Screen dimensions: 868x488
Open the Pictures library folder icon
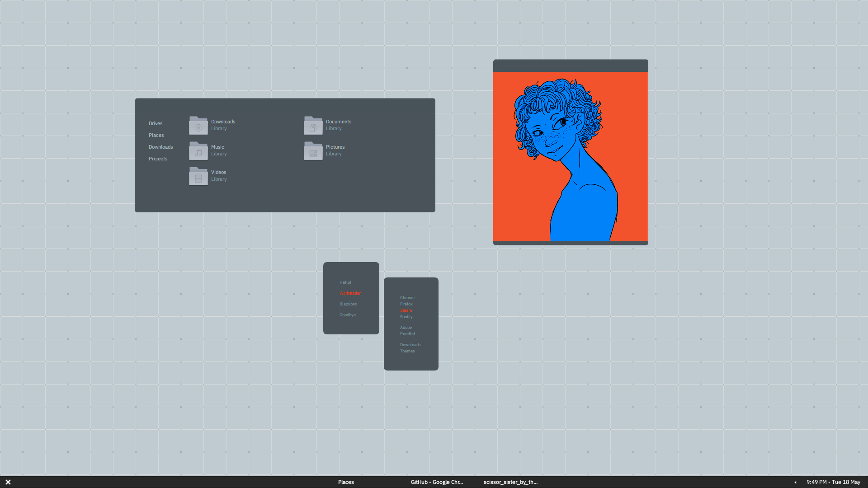313,150
